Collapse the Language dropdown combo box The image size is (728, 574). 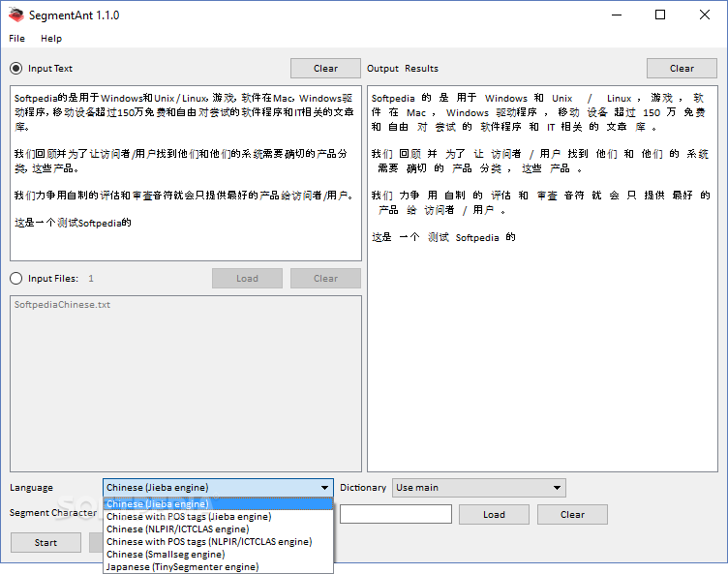(x=218, y=488)
